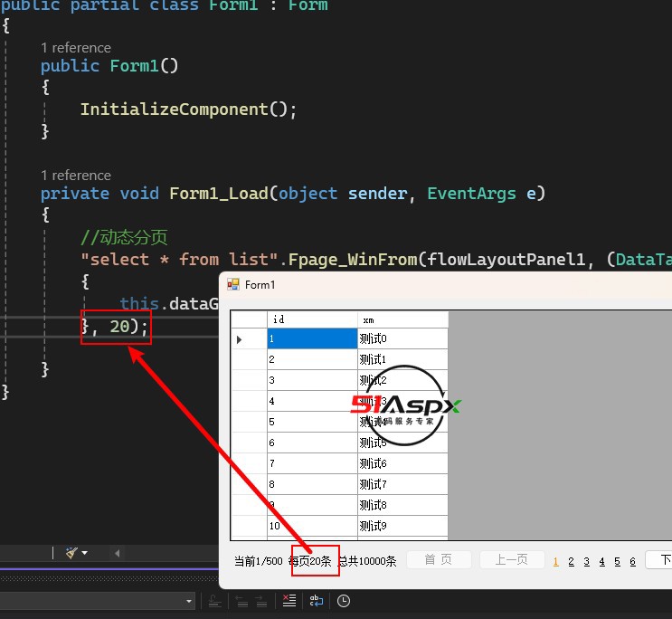
Task: Select the highlighted id cell with value 1
Action: pyautogui.click(x=312, y=338)
